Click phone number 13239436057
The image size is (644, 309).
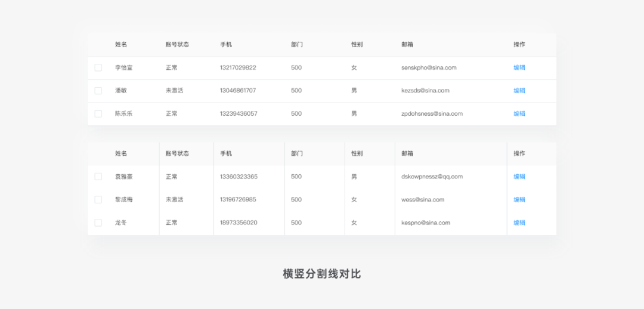click(239, 113)
